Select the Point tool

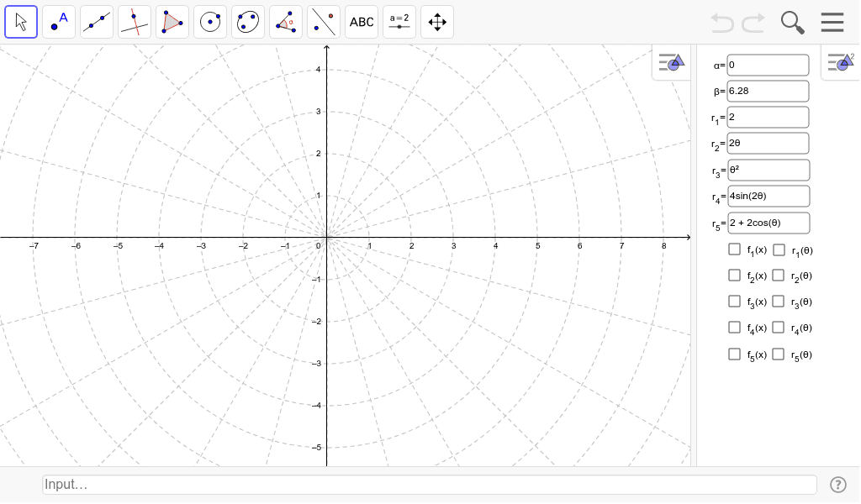(59, 22)
